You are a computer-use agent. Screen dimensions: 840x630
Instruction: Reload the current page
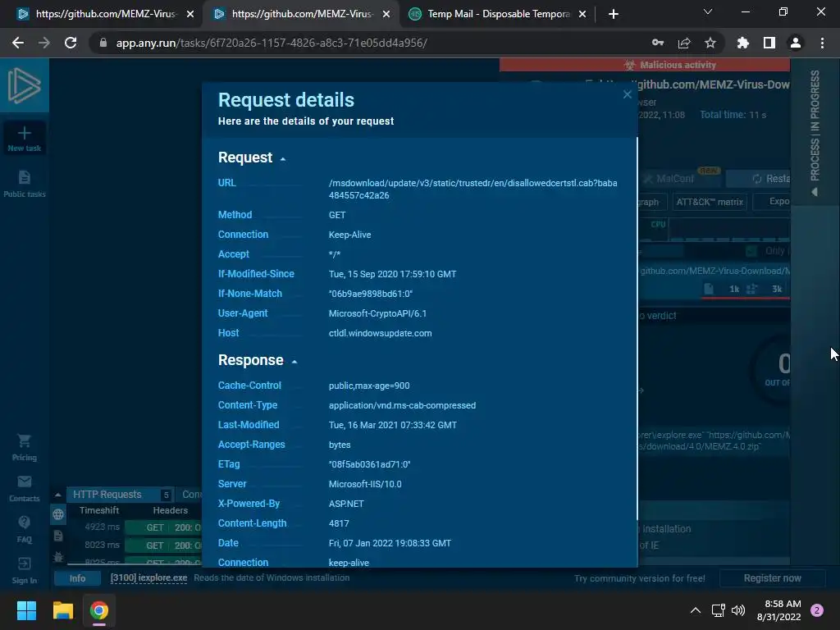71,43
